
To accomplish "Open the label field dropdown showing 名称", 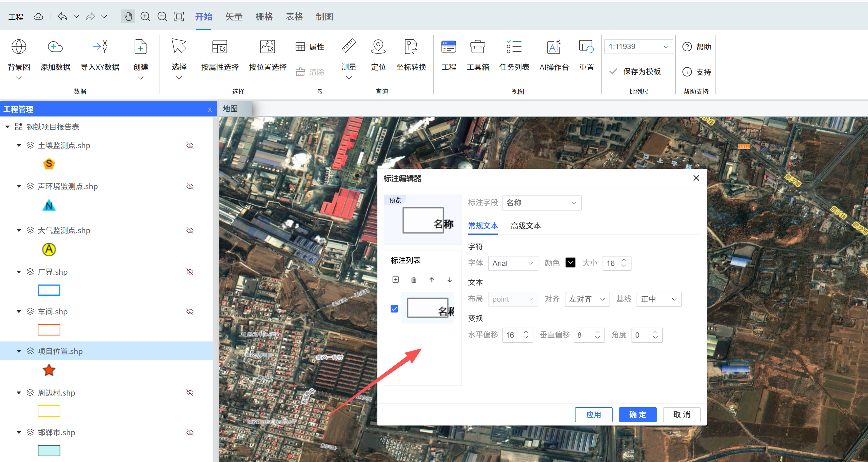I will tap(541, 203).
